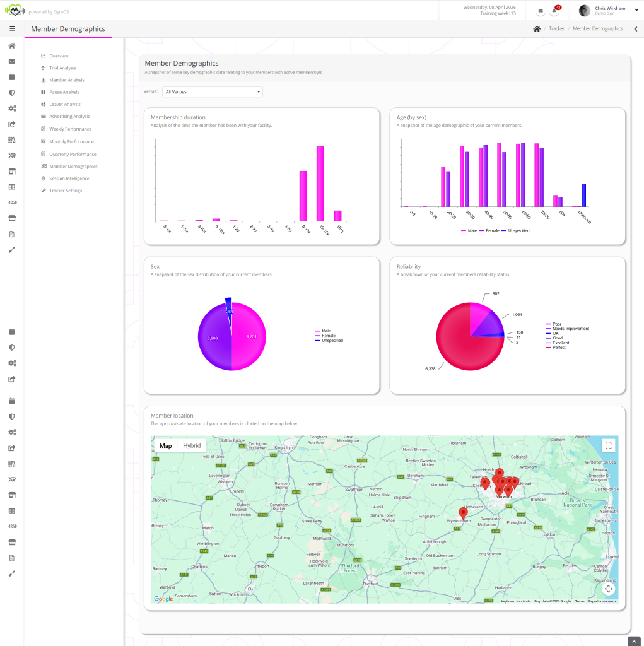Click the hamburger menu icon
The width and height of the screenshot is (644, 646).
coord(11,29)
